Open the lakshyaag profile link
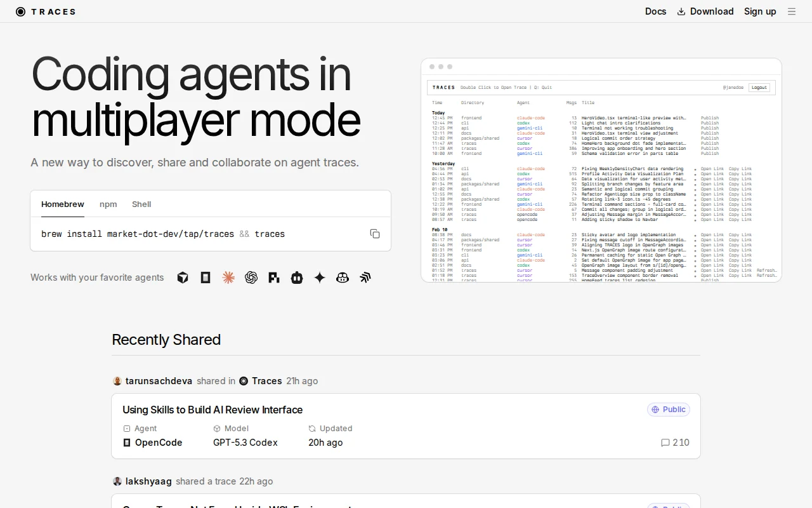This screenshot has width=812, height=508. pyautogui.click(x=148, y=481)
